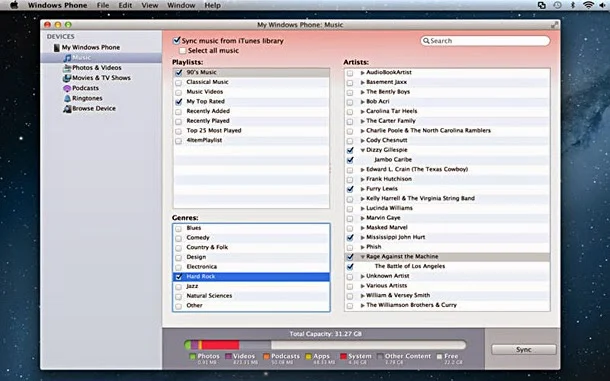Viewport: 610px width, 381px height.
Task: Expand Lucinda Williams artist
Action: tap(363, 209)
